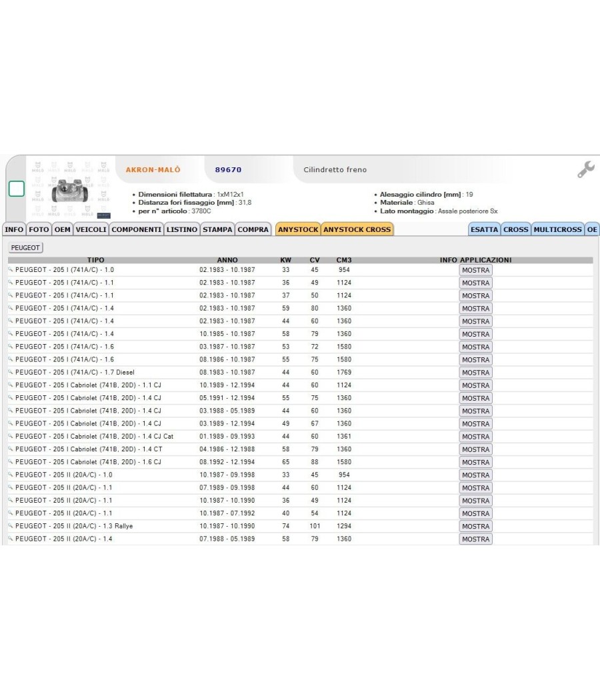Viewport: 600px width, 700px height.
Task: Click MOSTRA for Cabriolet 1.4 CT
Action: (476, 449)
